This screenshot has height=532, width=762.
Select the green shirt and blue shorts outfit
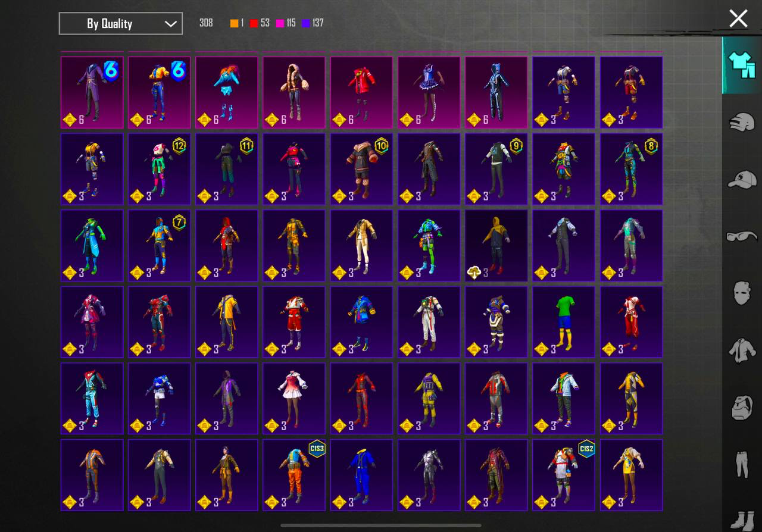[564, 322]
